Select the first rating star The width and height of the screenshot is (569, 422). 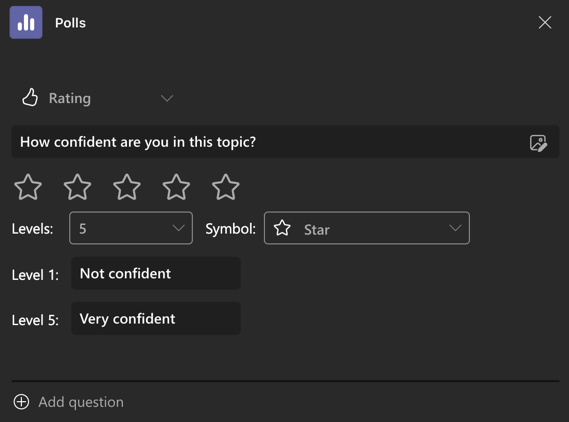point(28,187)
